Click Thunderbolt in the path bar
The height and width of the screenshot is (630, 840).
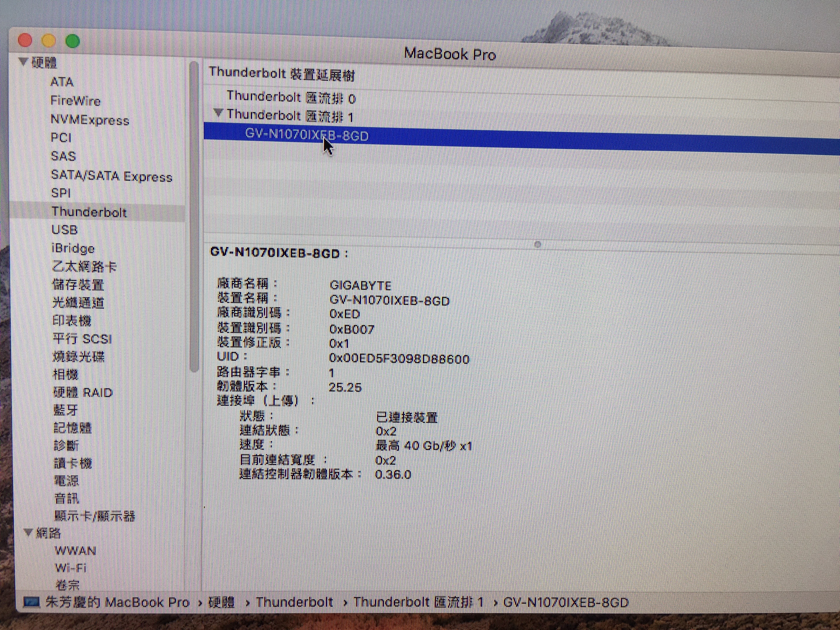pos(294,602)
